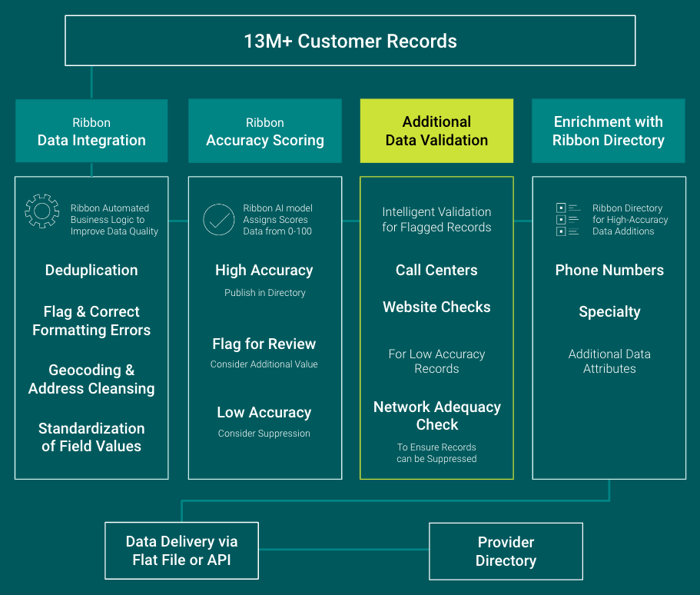Screen dimensions: 700x595
Task: Open the Ribbon Data Integration header
Action: click(91, 131)
